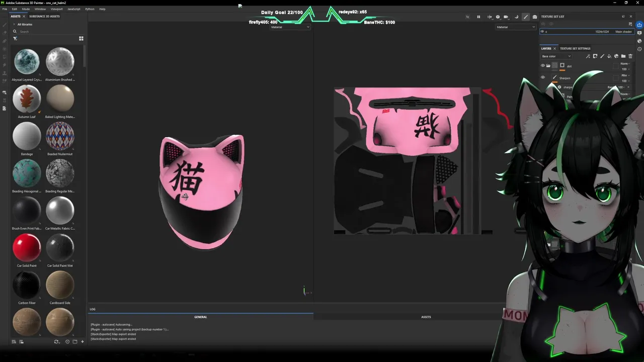Pause viewport rendering
The width and height of the screenshot is (644, 362).
click(x=478, y=17)
